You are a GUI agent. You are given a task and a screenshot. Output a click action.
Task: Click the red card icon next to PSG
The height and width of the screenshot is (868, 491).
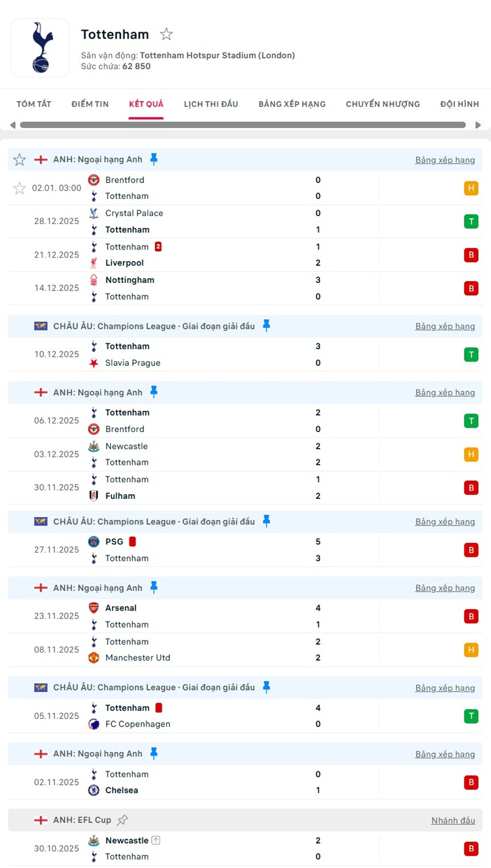coord(131,542)
